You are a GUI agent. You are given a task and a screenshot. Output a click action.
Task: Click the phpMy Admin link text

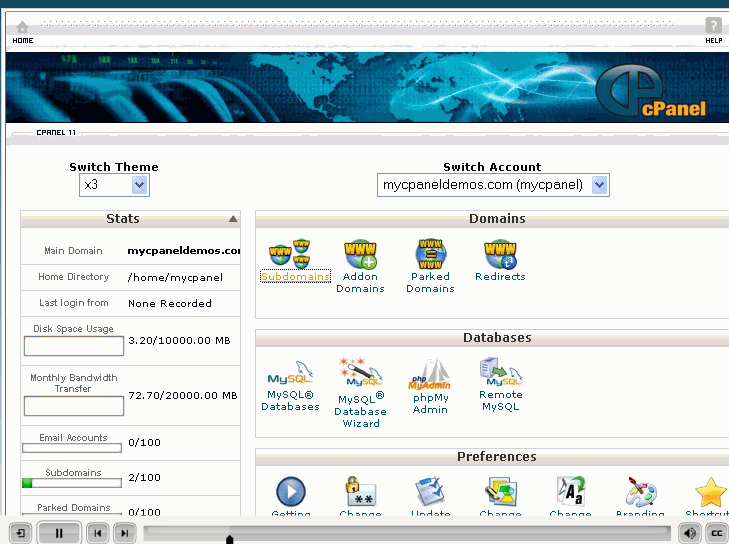click(430, 404)
